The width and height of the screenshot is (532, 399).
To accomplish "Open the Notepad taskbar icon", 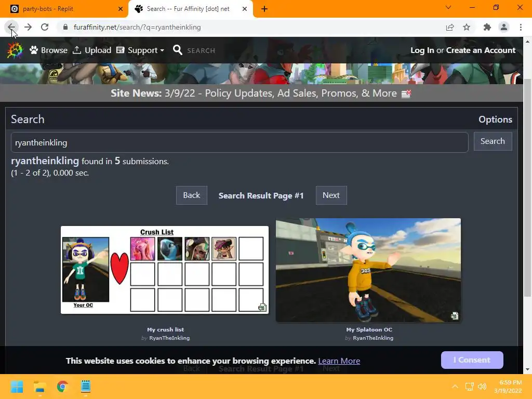I will point(86,387).
